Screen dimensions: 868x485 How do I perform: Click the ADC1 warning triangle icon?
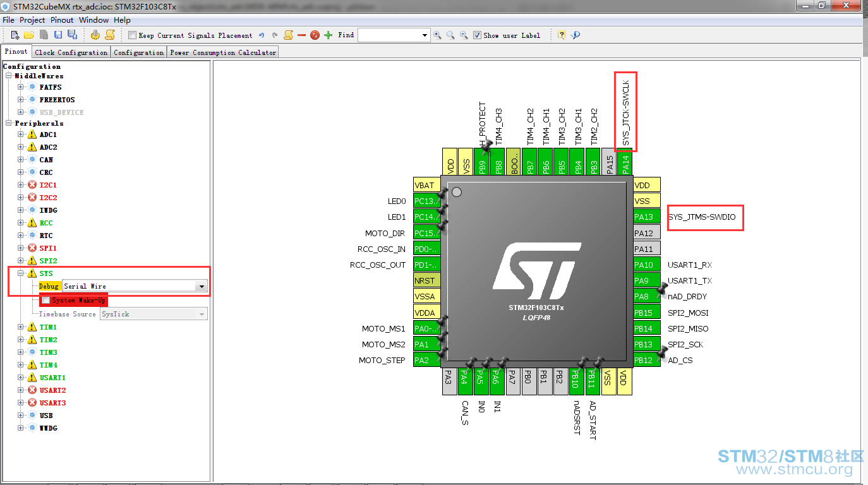click(x=32, y=135)
